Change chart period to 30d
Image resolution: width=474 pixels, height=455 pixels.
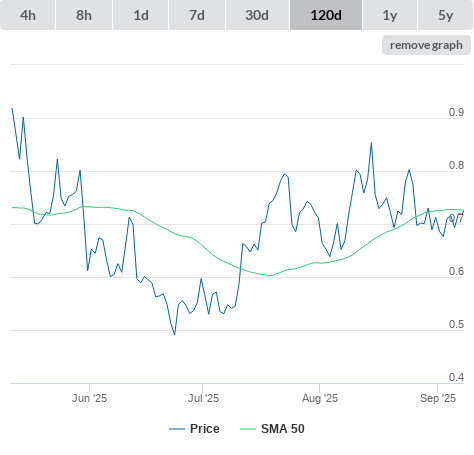pos(257,15)
